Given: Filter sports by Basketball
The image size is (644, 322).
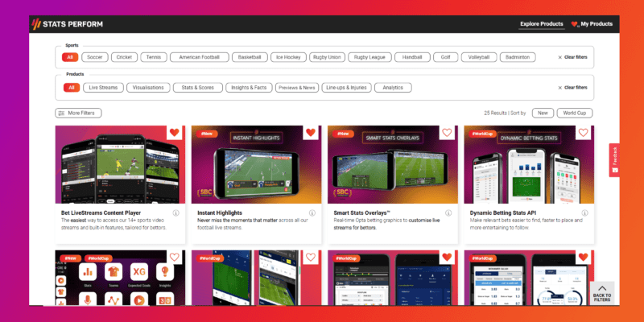Looking at the screenshot, I should pyautogui.click(x=250, y=57).
